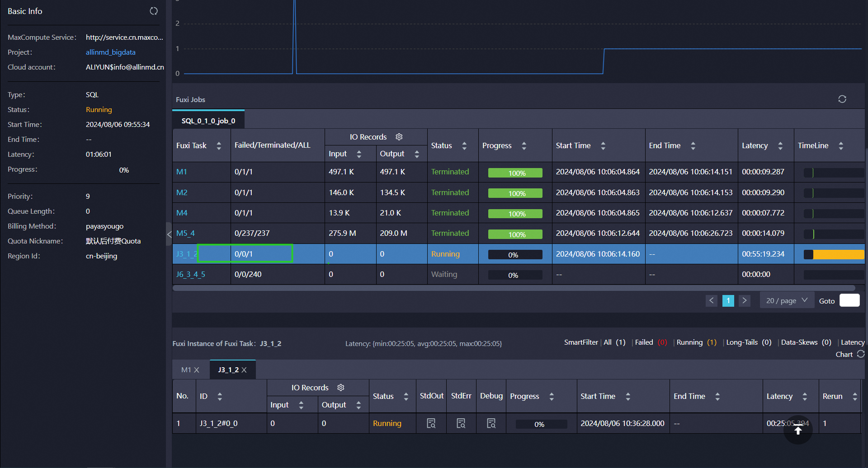The width and height of the screenshot is (868, 468).
Task: Sort instances by Input
Action: 301,405
